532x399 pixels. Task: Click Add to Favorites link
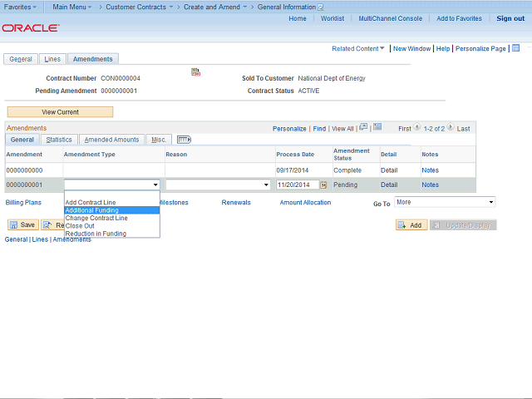pos(459,18)
